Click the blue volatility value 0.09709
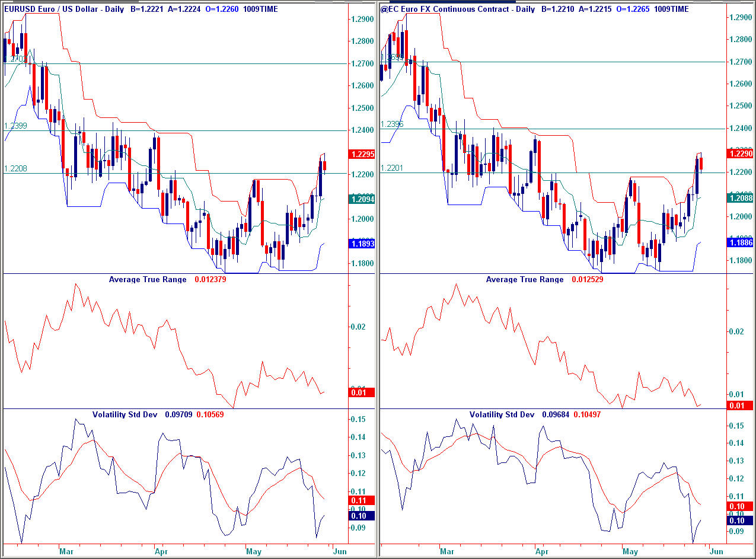The width and height of the screenshot is (756, 559). coord(178,414)
